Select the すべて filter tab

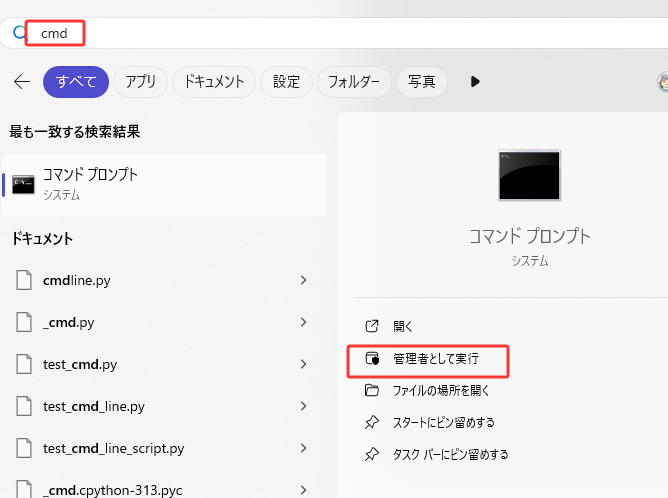point(76,81)
